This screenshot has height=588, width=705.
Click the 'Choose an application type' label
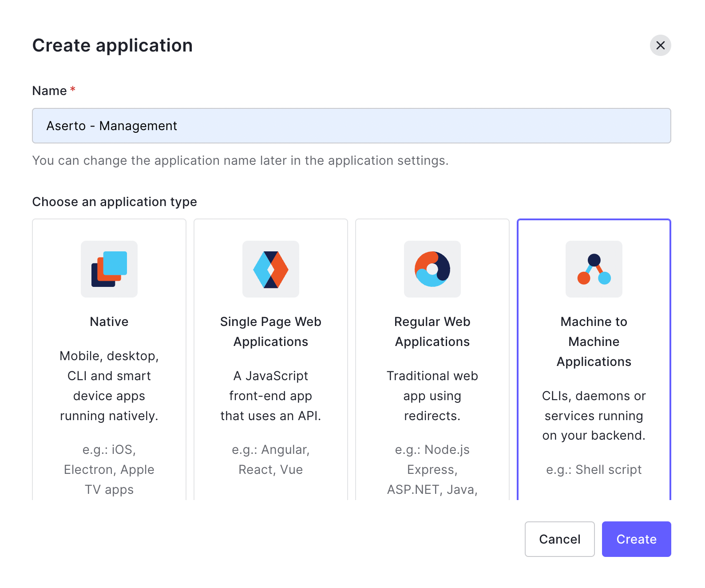(x=115, y=202)
